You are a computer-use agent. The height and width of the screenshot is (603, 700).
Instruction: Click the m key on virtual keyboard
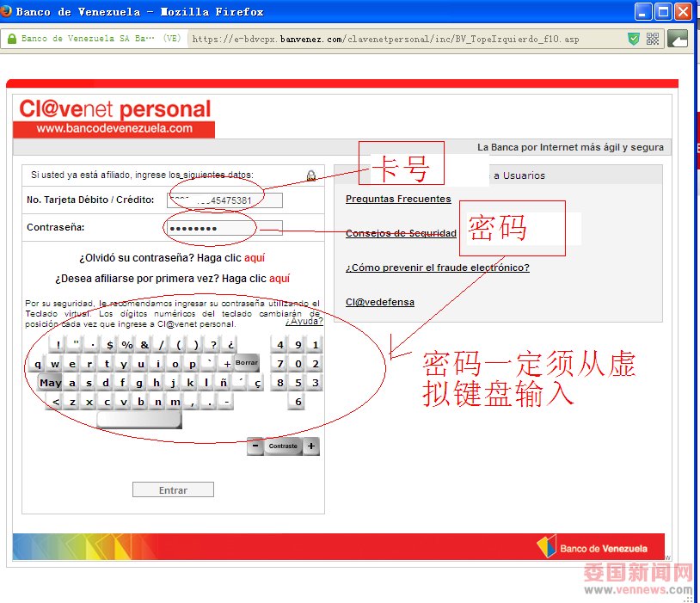175,402
